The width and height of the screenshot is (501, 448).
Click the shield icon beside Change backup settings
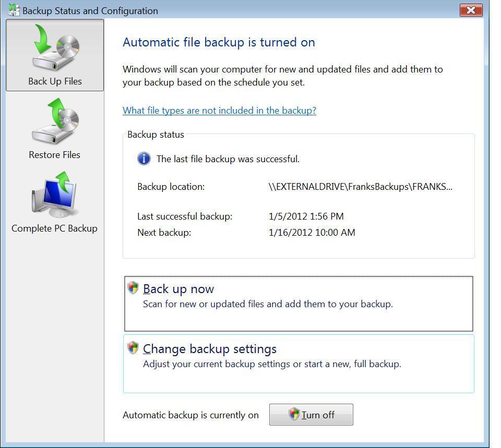click(x=133, y=348)
